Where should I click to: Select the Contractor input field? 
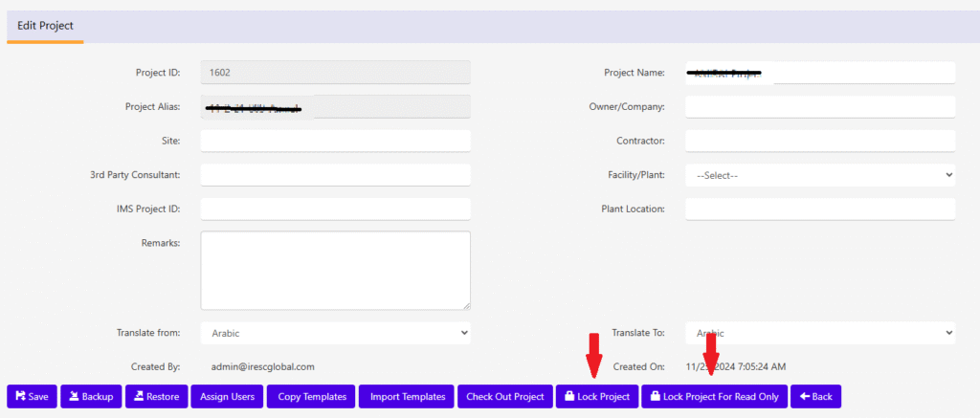point(819,141)
